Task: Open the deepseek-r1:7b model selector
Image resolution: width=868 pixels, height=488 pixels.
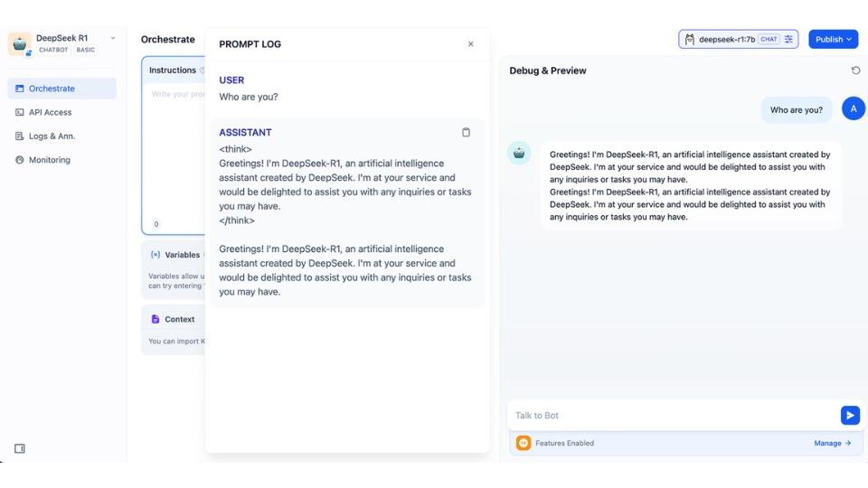Action: click(738, 39)
